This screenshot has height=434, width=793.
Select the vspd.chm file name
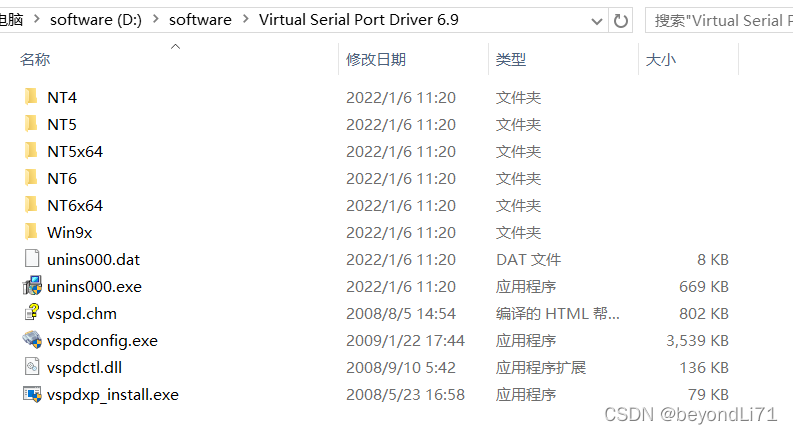[81, 314]
